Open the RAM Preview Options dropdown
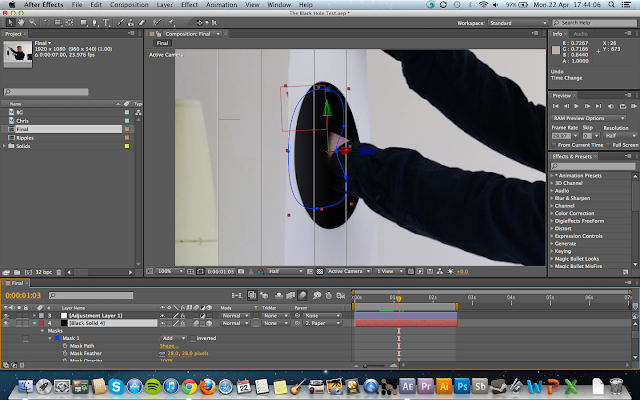 click(589, 118)
